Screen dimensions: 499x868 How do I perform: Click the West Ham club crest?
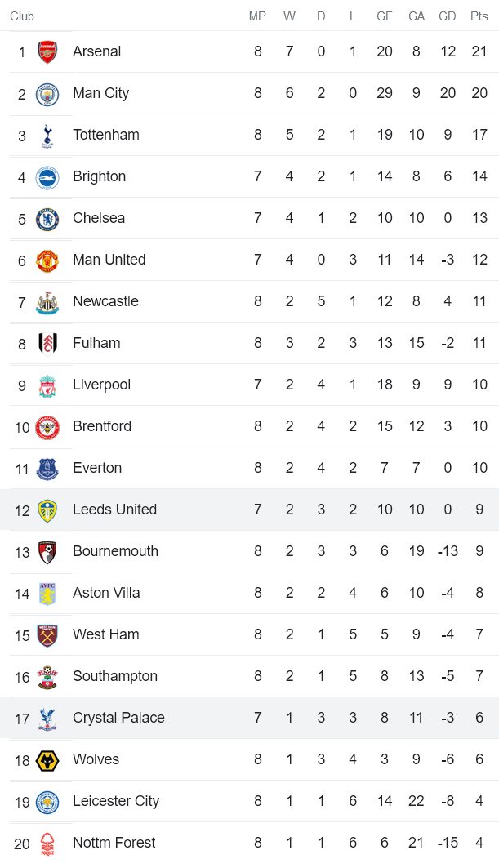47,635
